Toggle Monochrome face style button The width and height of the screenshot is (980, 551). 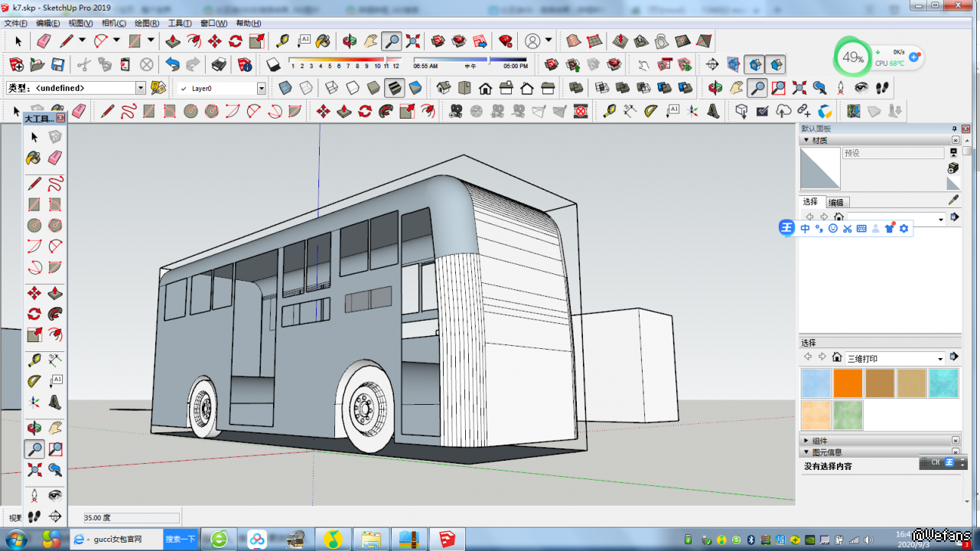pyautogui.click(x=415, y=88)
